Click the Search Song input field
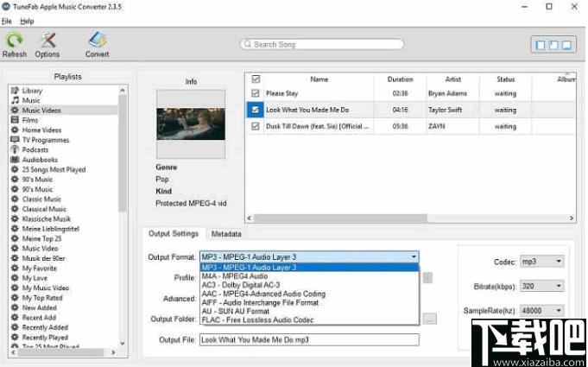The height and width of the screenshot is (367, 588). pyautogui.click(x=322, y=44)
